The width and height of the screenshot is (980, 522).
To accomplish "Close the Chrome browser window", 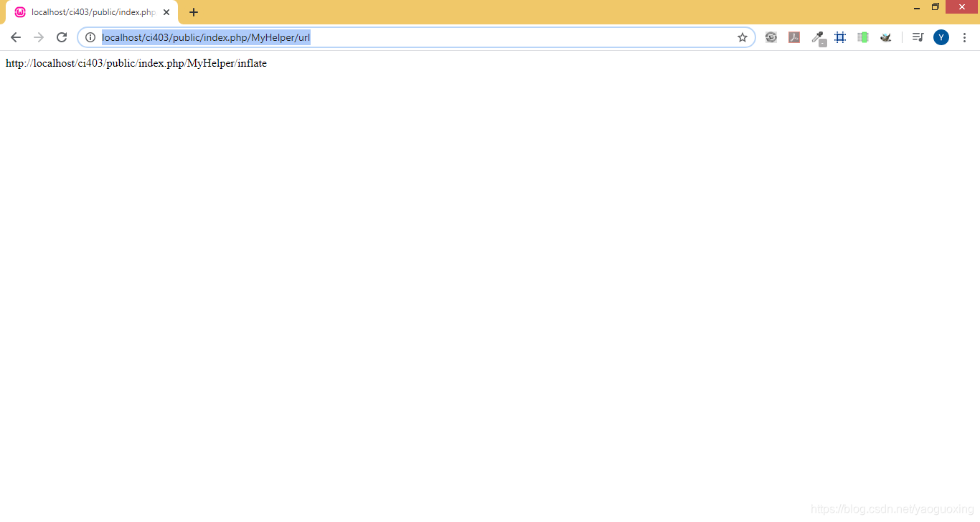I will (962, 7).
